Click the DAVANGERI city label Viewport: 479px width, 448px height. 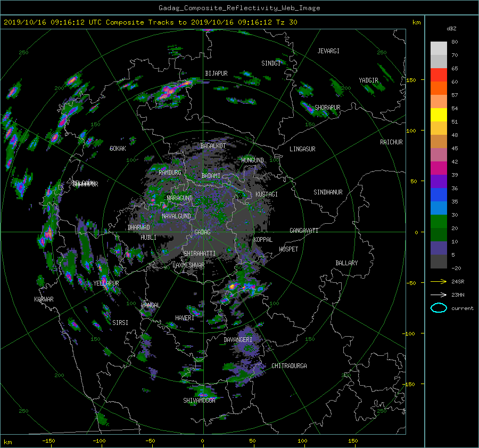tap(238, 340)
